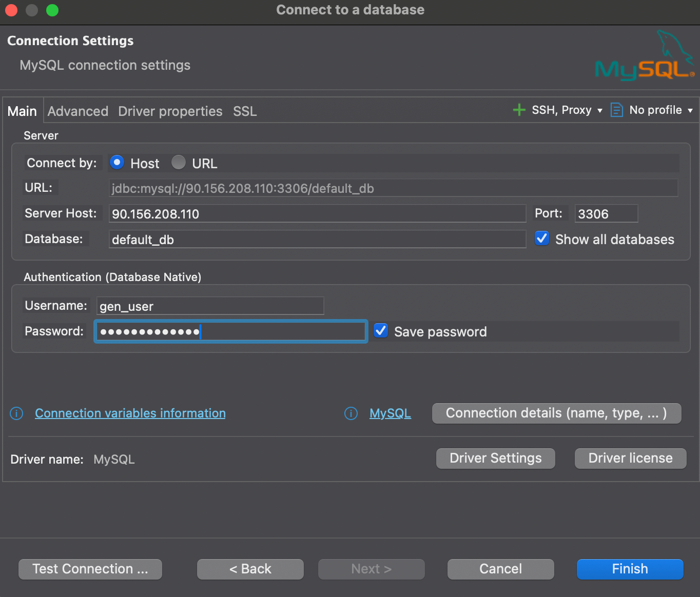This screenshot has width=700, height=597.
Task: Click the info icon next to MySQL link
Action: 351,413
